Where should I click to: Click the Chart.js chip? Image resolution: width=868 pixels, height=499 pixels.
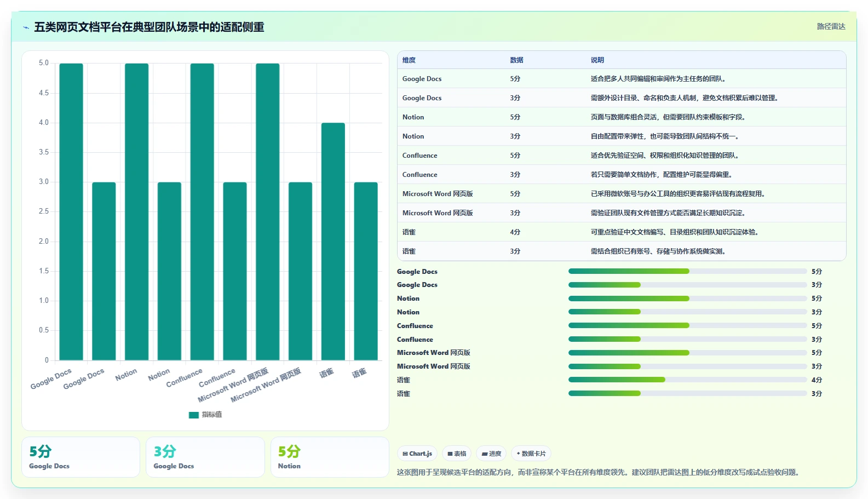[417, 454]
